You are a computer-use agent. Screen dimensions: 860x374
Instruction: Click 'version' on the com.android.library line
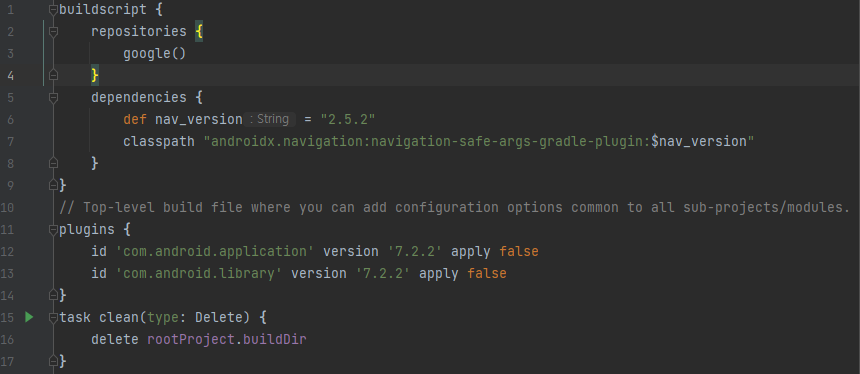pyautogui.click(x=319, y=273)
